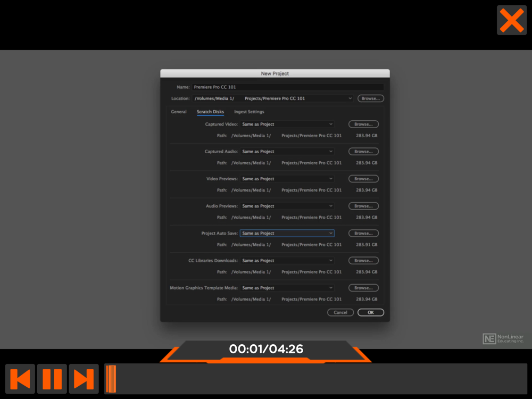This screenshot has height=399, width=532.
Task: Cancel the New Project dialog
Action: pyautogui.click(x=340, y=312)
